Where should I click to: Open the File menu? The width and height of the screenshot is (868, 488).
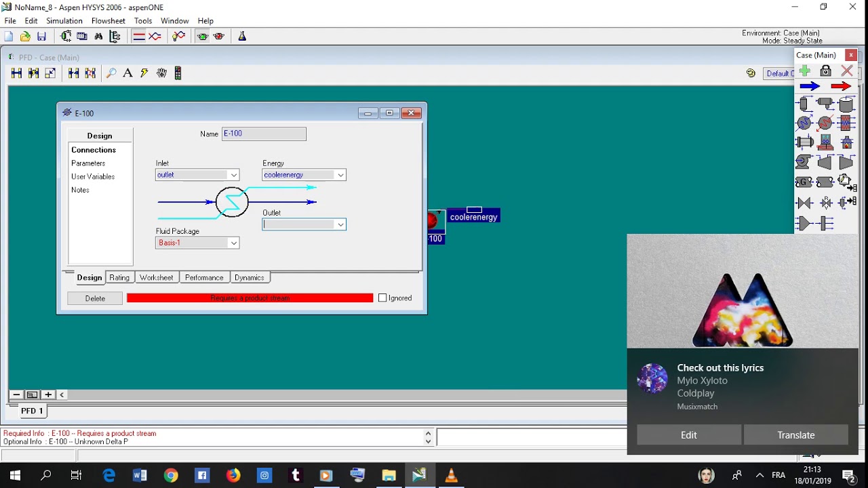click(10, 21)
